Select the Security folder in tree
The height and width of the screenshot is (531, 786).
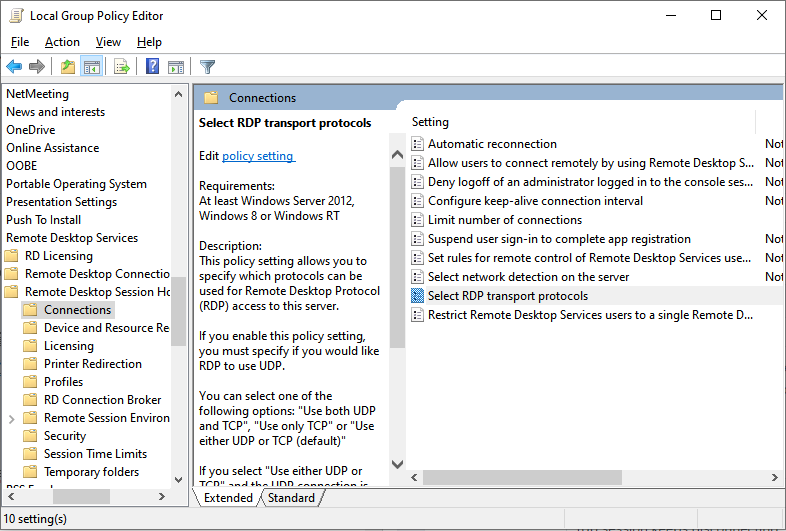tap(65, 436)
